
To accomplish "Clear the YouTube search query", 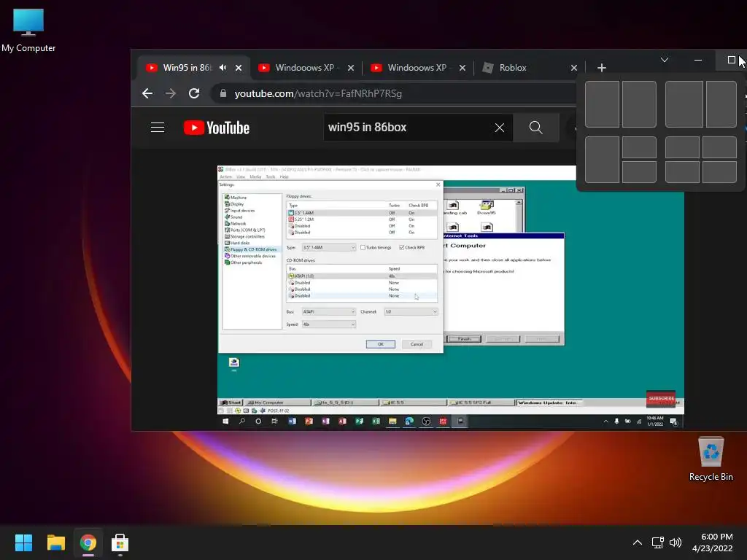I will coord(499,128).
